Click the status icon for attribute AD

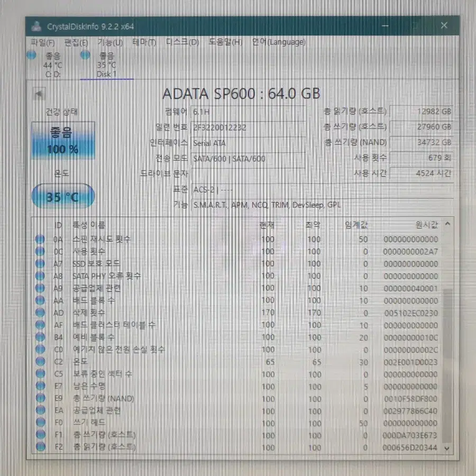click(x=40, y=313)
